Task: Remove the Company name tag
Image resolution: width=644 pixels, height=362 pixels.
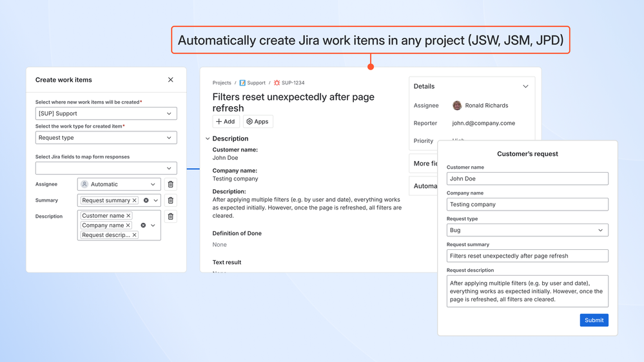Action: pyautogui.click(x=128, y=225)
